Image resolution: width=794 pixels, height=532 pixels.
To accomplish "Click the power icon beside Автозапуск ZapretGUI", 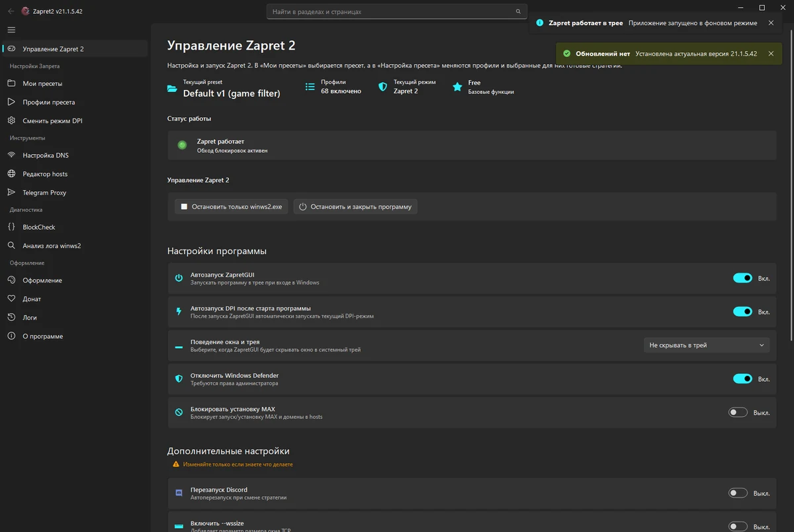I will click(x=179, y=278).
